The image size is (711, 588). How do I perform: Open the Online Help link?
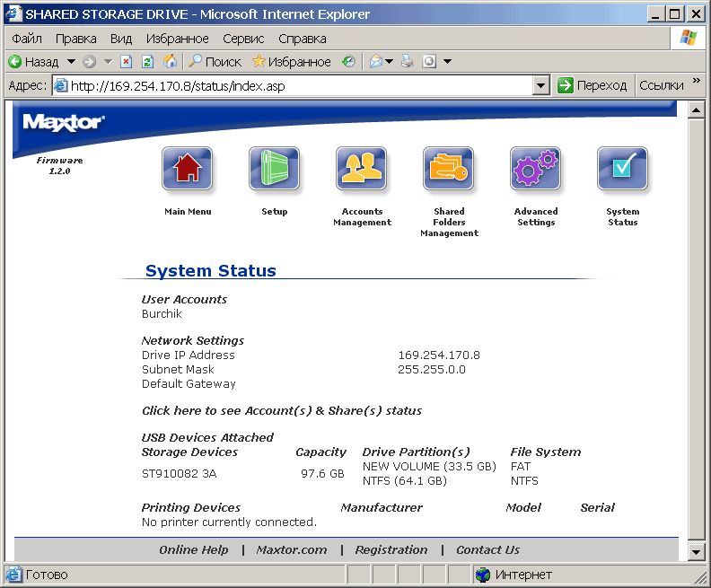tap(194, 549)
